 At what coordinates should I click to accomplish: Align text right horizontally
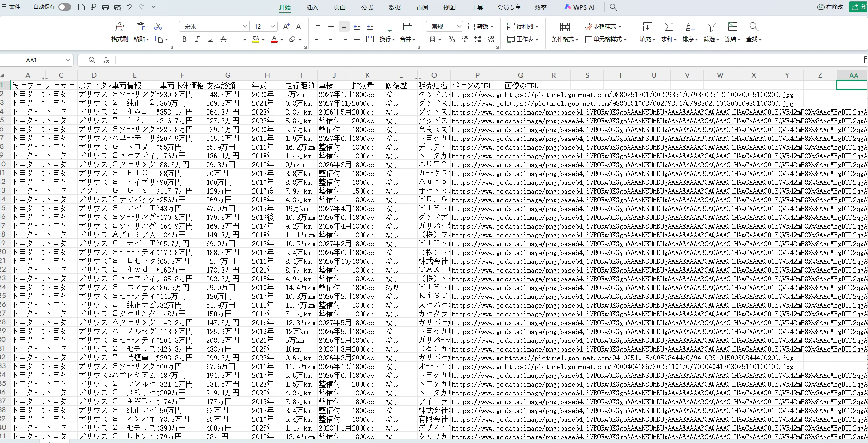click(344, 39)
